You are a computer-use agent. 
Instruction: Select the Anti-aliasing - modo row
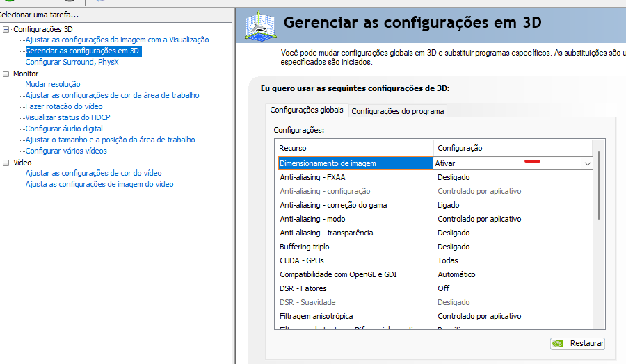435,219
